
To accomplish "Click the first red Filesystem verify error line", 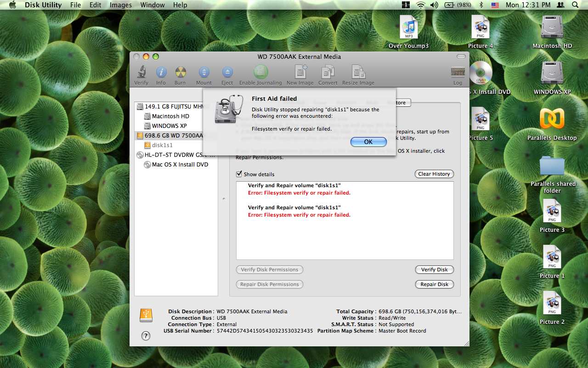I will 299,193.
